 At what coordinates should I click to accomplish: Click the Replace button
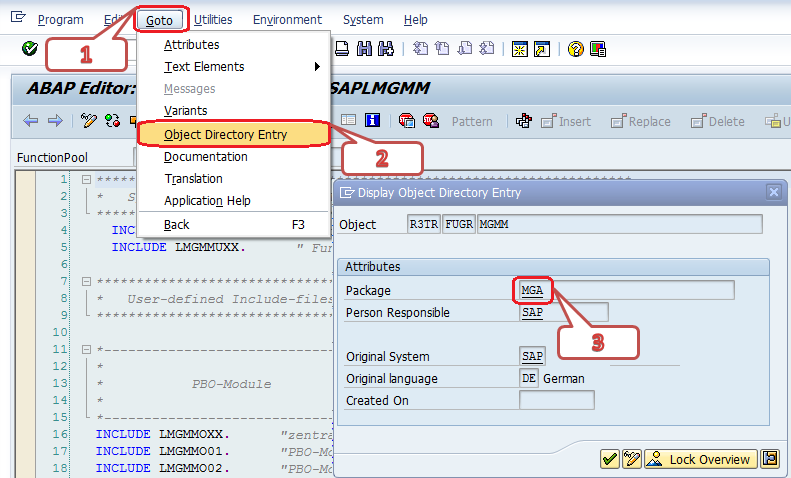pos(641,122)
